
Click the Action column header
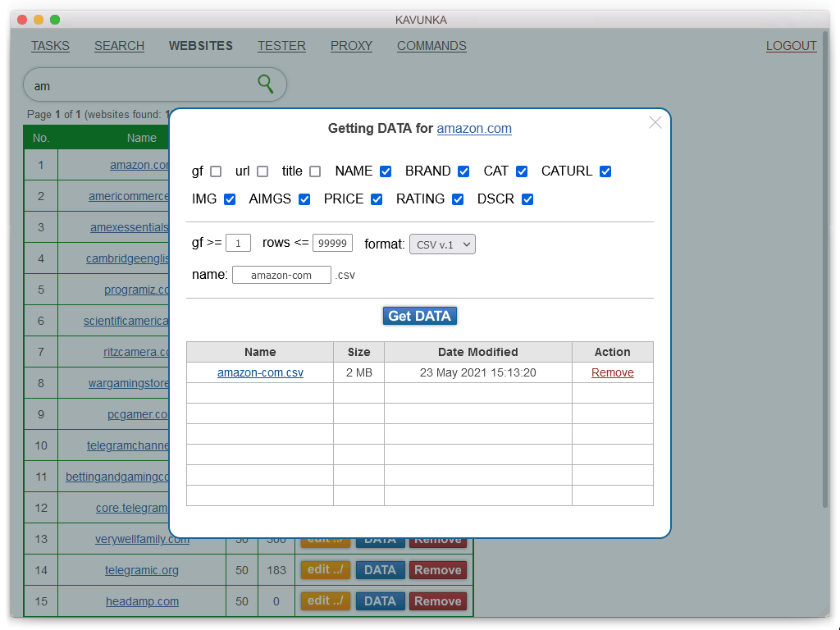612,352
